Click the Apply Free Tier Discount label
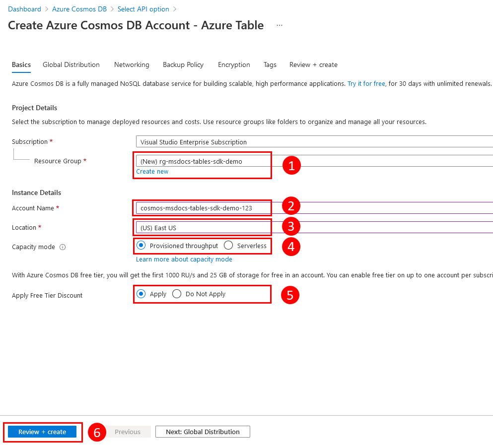This screenshot has height=448, width=493. click(x=47, y=295)
